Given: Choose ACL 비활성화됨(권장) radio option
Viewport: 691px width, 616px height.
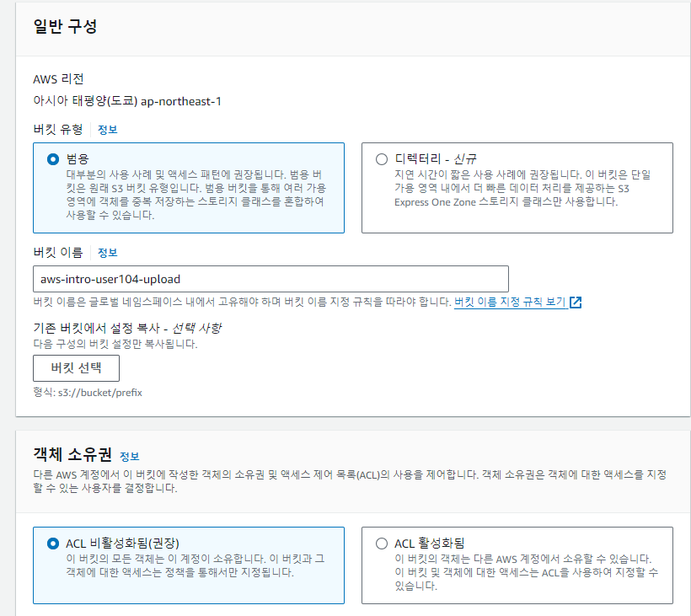Looking at the screenshot, I should click(x=53, y=544).
